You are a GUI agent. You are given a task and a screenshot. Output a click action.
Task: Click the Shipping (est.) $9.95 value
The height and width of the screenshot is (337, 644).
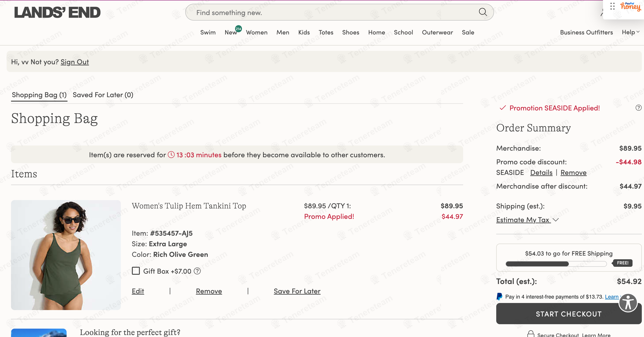click(x=632, y=206)
